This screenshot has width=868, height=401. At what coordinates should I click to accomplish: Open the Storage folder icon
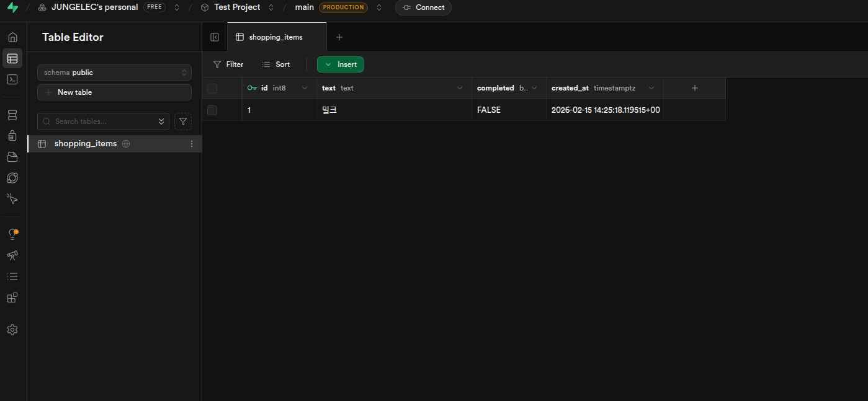[12, 157]
